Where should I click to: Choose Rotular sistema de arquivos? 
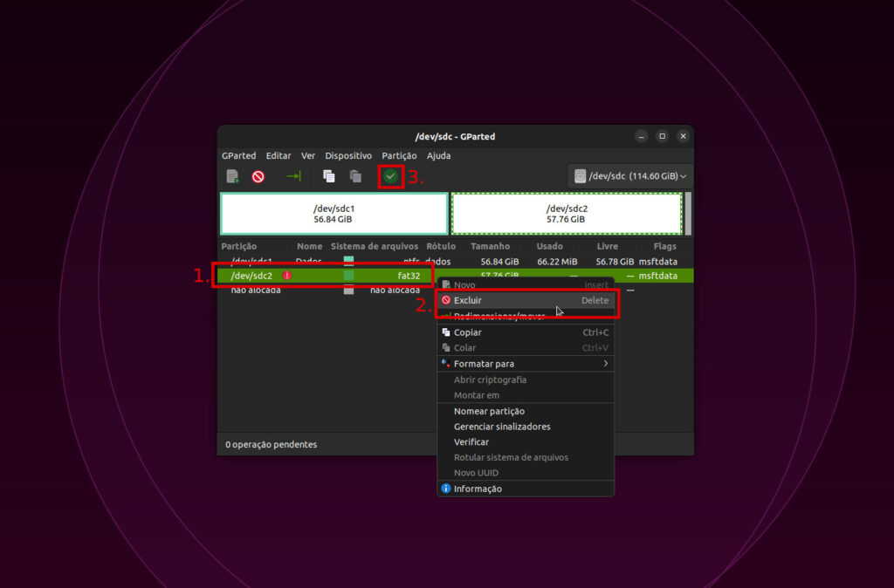pyautogui.click(x=526, y=457)
